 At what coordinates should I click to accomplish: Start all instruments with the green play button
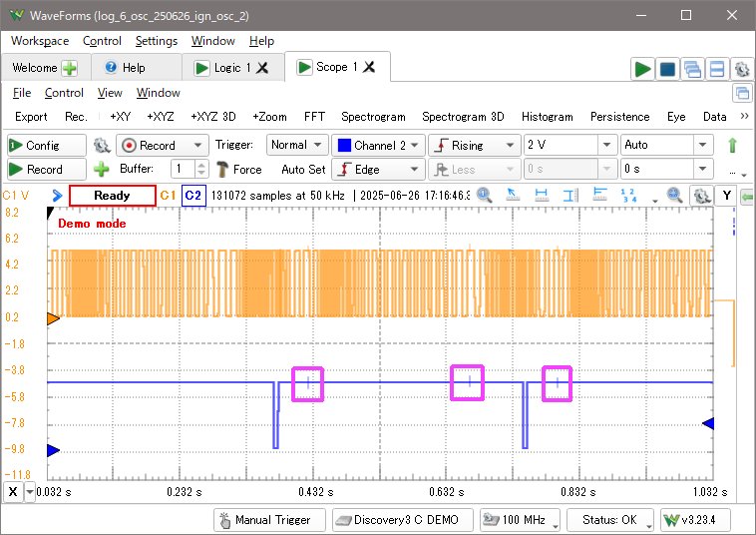(642, 69)
